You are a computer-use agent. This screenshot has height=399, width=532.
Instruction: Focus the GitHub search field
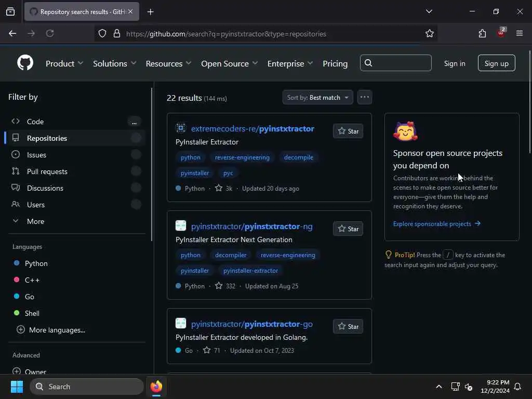click(x=395, y=63)
